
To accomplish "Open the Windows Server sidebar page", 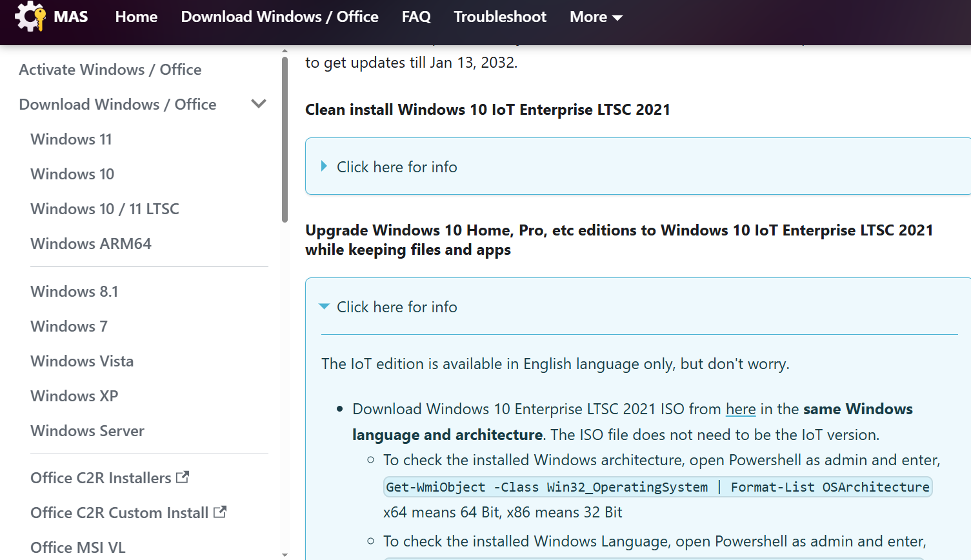I will pos(87,431).
